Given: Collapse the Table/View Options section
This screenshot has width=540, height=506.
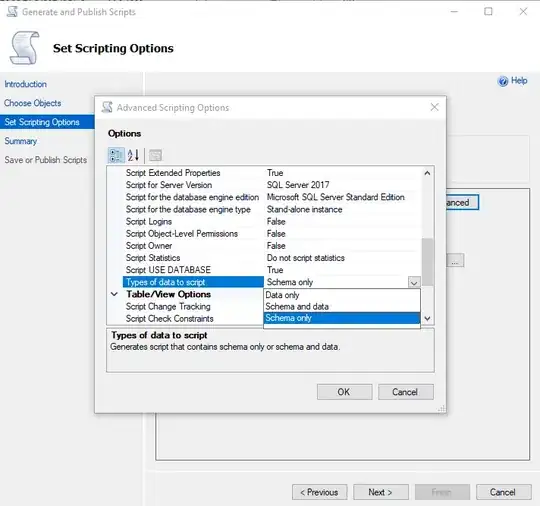Looking at the screenshot, I should click(x=114, y=294).
